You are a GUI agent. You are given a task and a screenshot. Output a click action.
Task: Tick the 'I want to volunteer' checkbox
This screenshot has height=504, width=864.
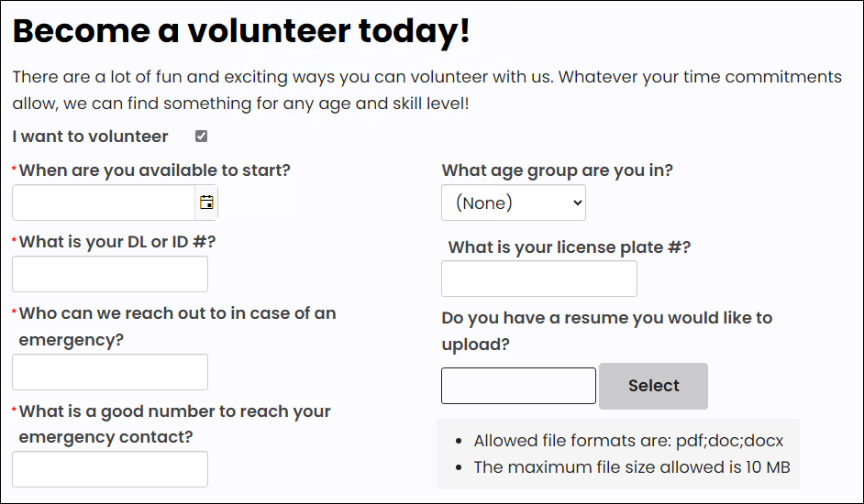click(x=202, y=137)
